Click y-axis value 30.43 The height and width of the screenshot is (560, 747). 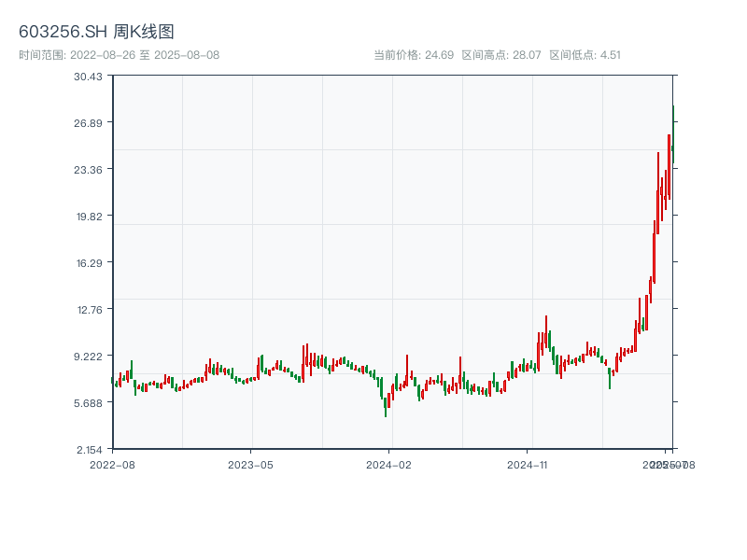pos(88,77)
